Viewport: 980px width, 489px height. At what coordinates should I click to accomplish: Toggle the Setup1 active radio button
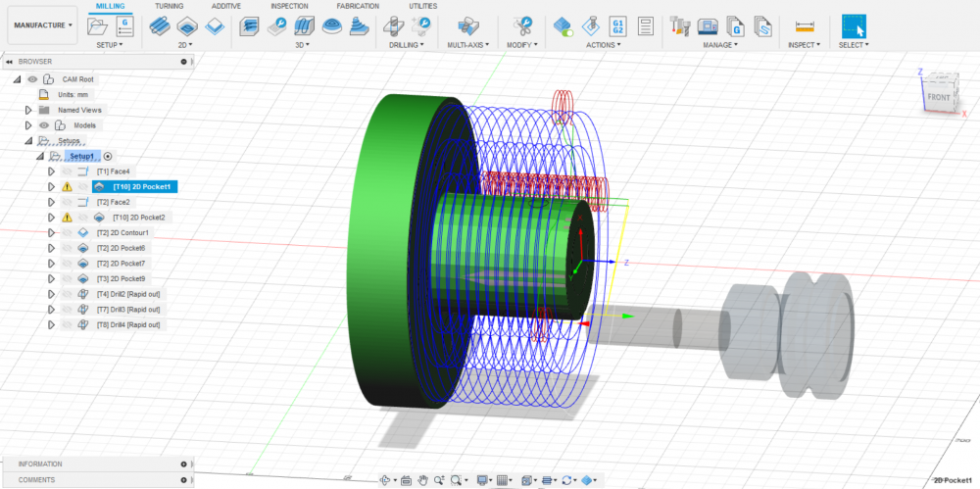108,156
